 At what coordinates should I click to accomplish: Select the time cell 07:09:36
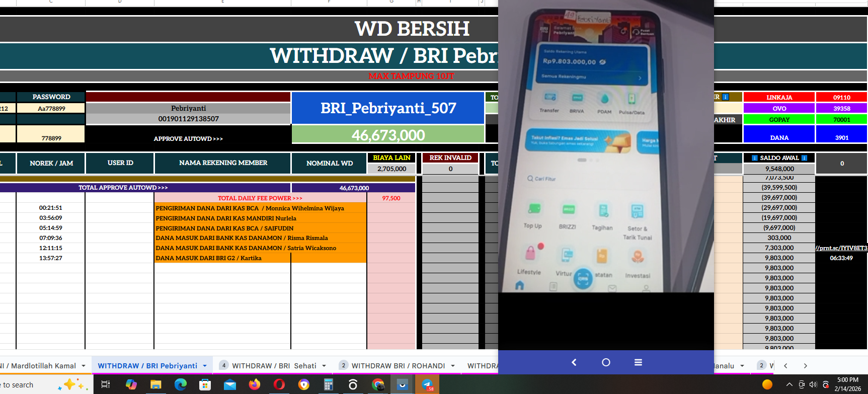(x=51, y=238)
